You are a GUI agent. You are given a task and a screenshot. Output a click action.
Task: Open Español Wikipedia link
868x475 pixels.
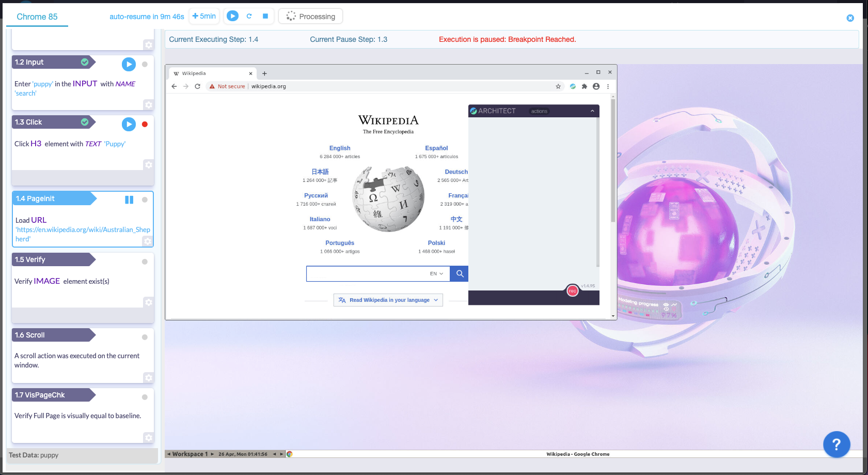click(436, 148)
